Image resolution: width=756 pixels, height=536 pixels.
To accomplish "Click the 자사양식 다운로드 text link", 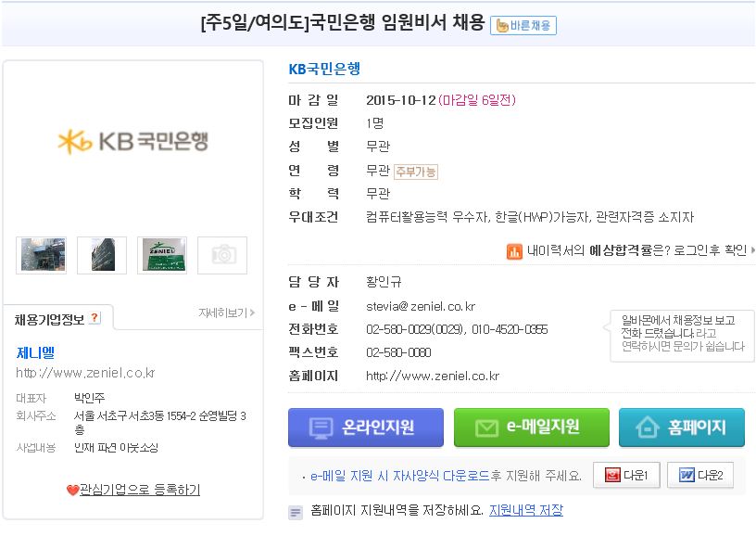I will 441,476.
